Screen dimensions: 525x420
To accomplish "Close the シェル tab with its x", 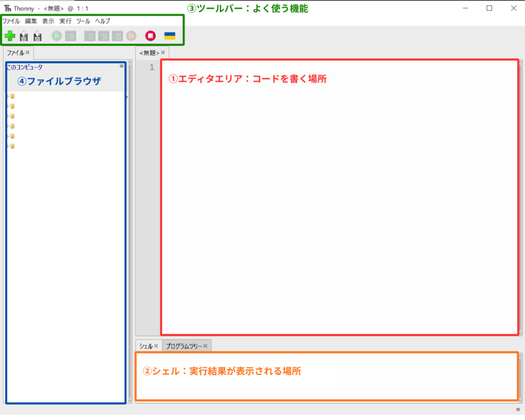I will tap(156, 346).
